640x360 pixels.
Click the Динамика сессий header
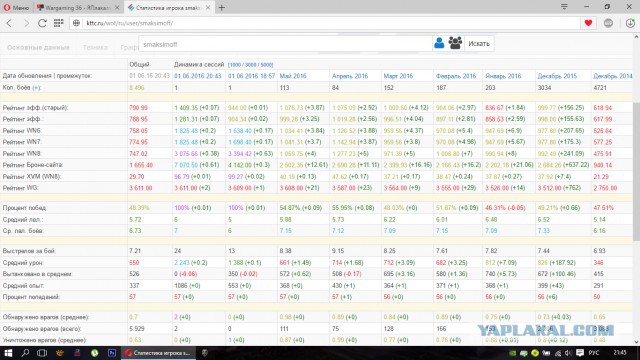point(199,64)
